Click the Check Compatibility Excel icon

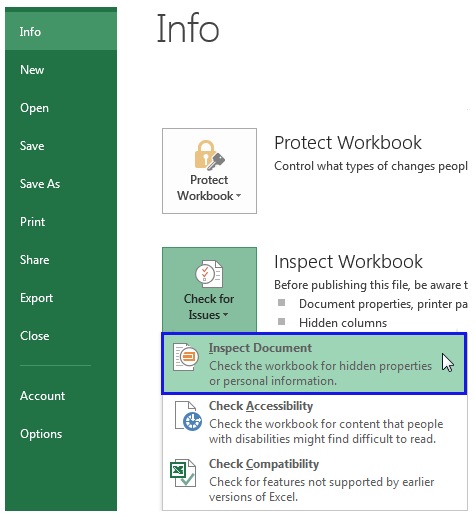pos(183,473)
